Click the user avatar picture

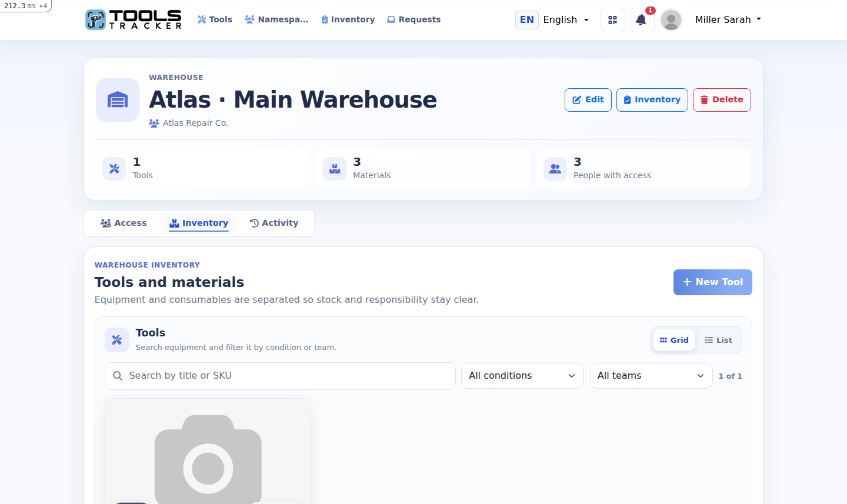click(x=671, y=20)
